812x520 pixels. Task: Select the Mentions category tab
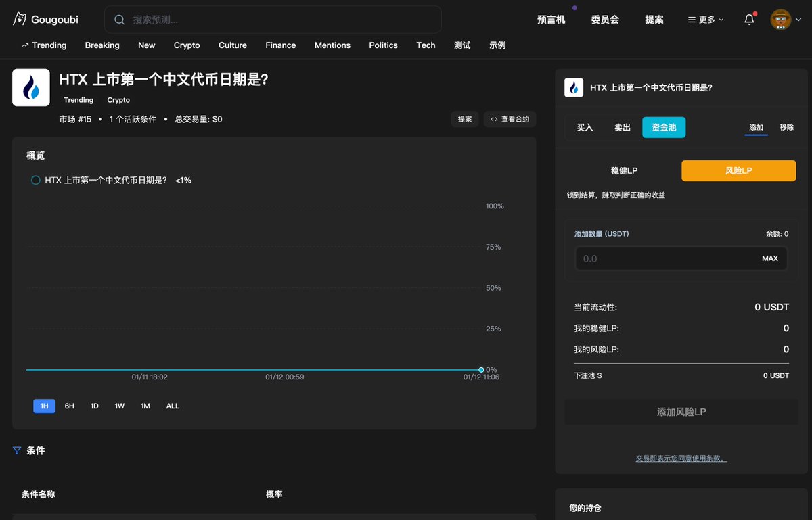[x=332, y=45]
